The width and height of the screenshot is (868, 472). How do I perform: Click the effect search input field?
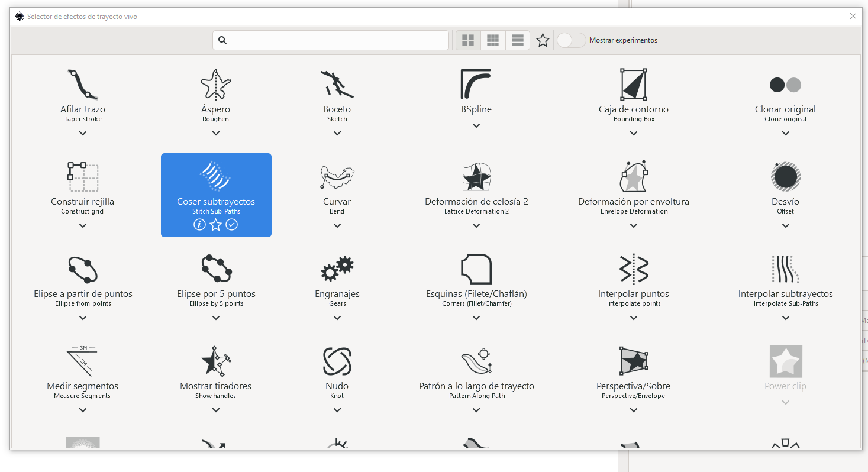pyautogui.click(x=331, y=40)
